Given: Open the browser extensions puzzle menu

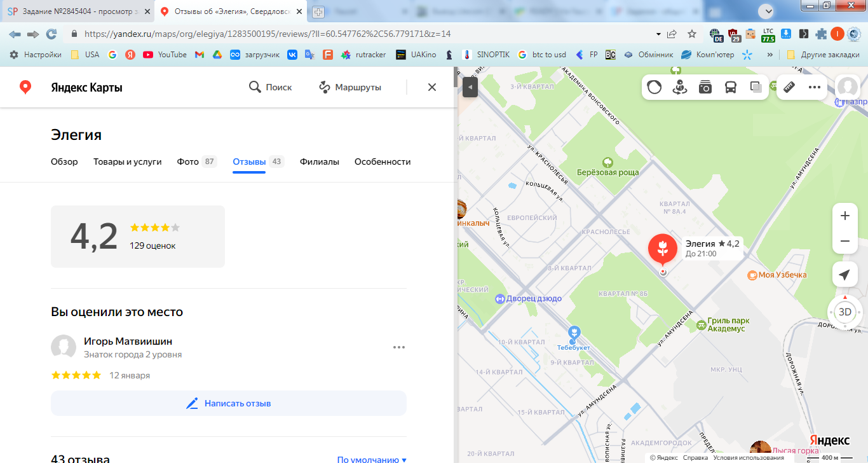Looking at the screenshot, I should pos(821,34).
